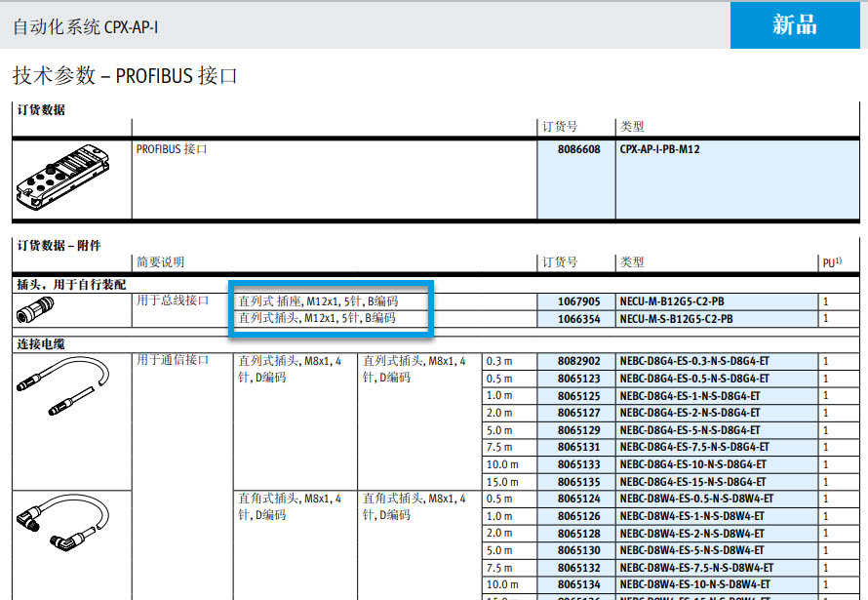Click the 新品 blue banner
Screen dimensions: 868x600
point(795,25)
